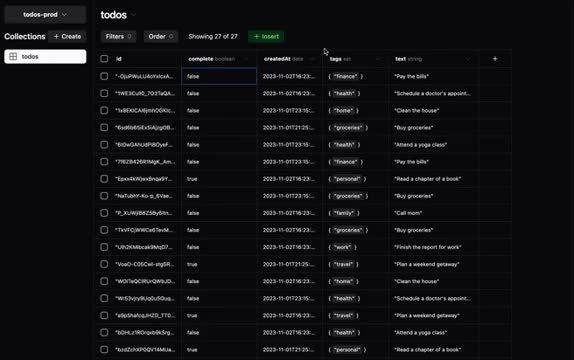Click the "personal" tag in the "Epxx4k" row
574x360 pixels.
[x=347, y=179]
